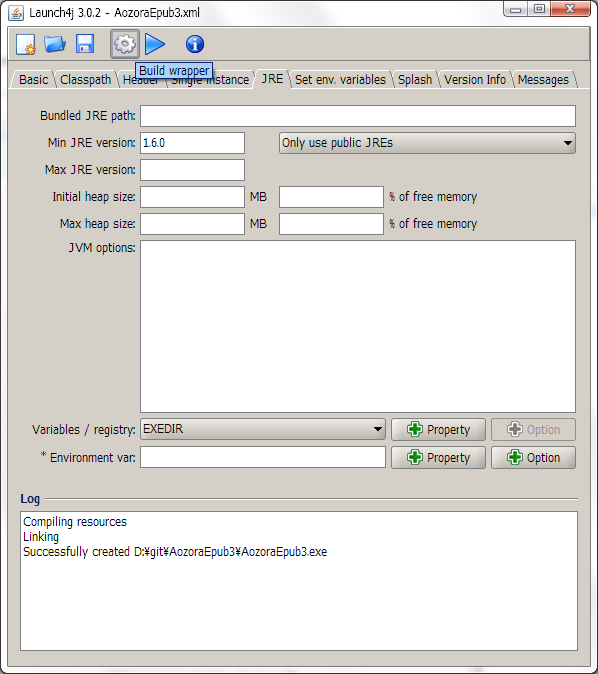Switch to the Messages tab
Screen dimensions: 598x674
(x=543, y=80)
